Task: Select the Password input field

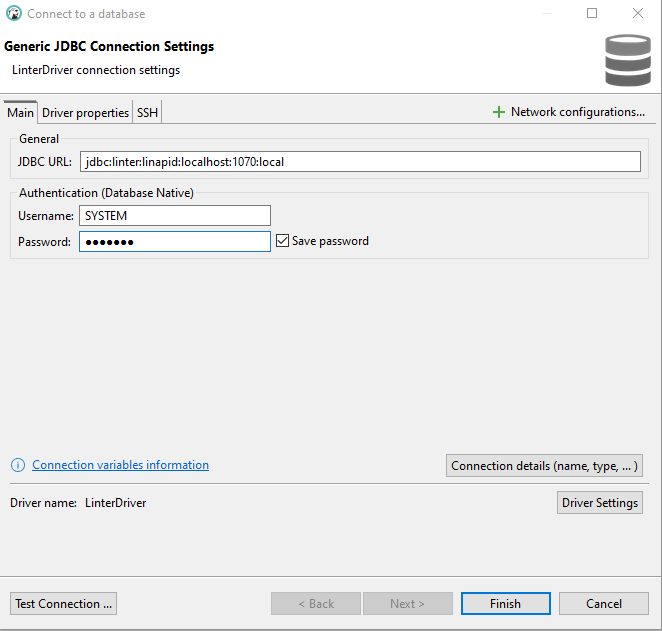Action: [175, 242]
